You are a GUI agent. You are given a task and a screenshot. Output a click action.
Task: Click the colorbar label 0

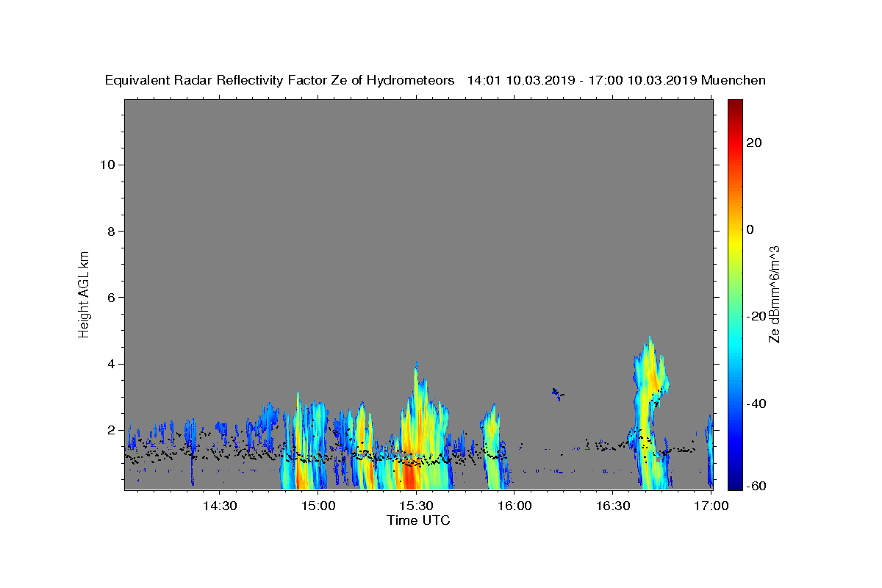[750, 229]
